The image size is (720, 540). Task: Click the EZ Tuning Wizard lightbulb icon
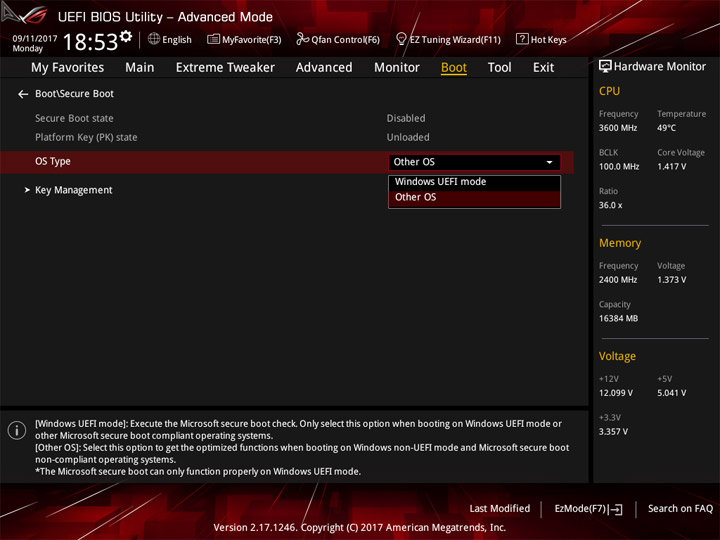[x=401, y=39]
